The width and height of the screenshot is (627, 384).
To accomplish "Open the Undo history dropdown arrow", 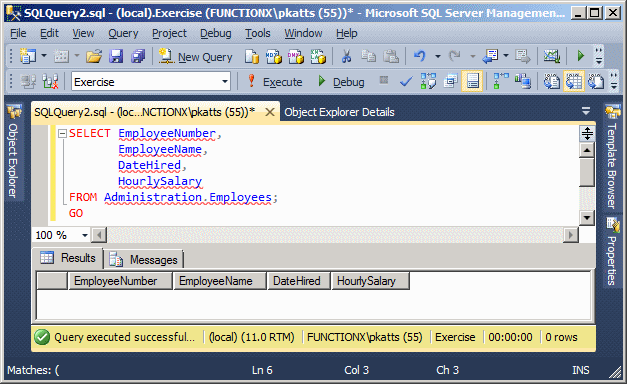I will pos(437,56).
